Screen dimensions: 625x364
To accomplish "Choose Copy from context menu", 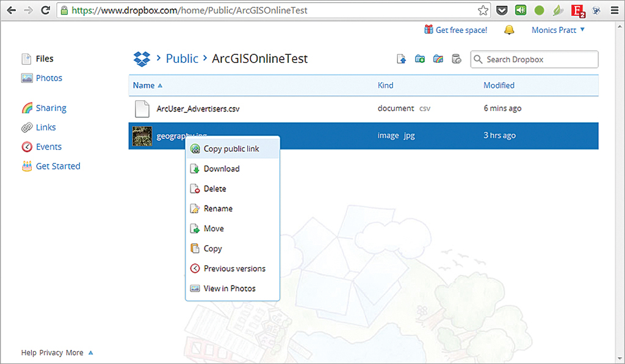I will [x=233, y=249].
